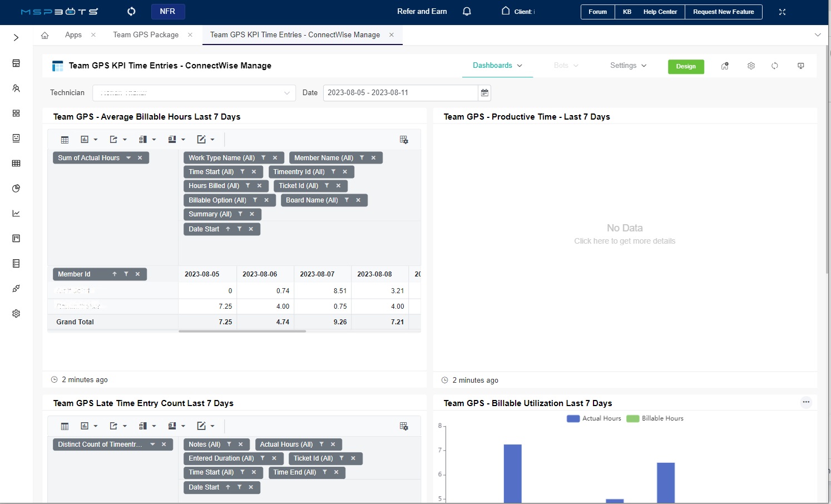Select the pie chart icon in sidebar
The width and height of the screenshot is (831, 504).
click(16, 188)
